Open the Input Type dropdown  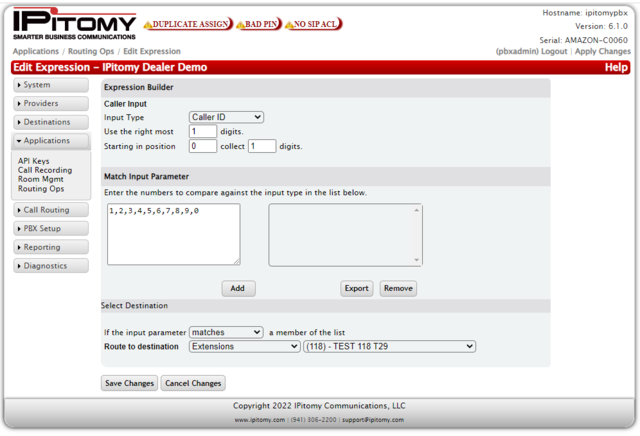(x=226, y=117)
